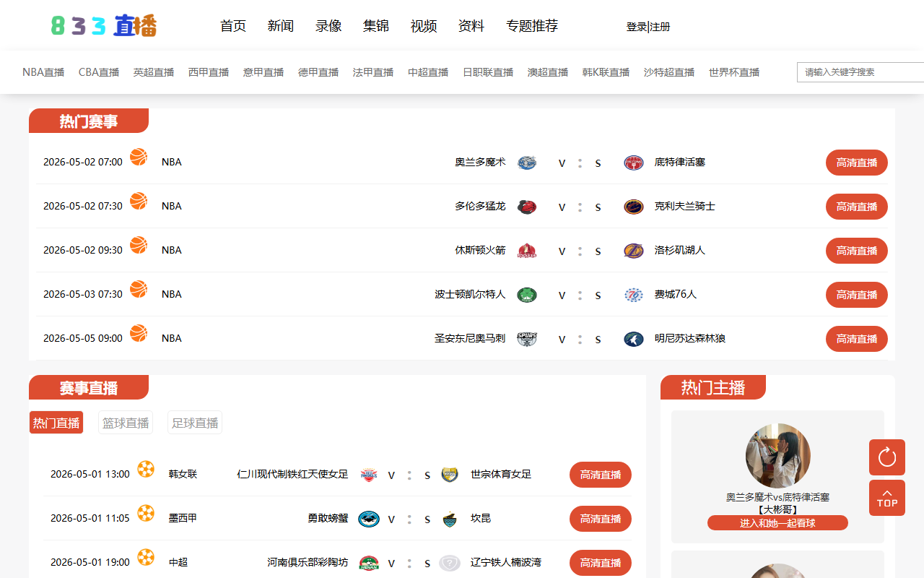
Task: Switch to the 篮球直播 tab
Action: coord(126,423)
